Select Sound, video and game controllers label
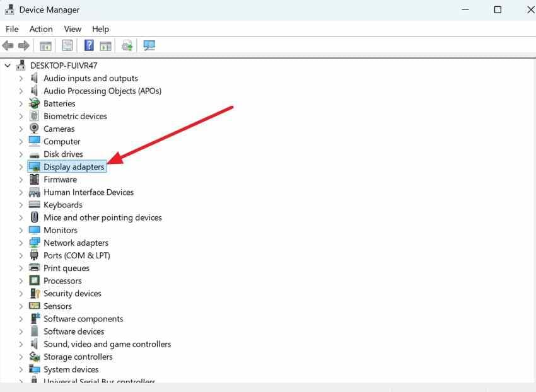 pos(107,344)
